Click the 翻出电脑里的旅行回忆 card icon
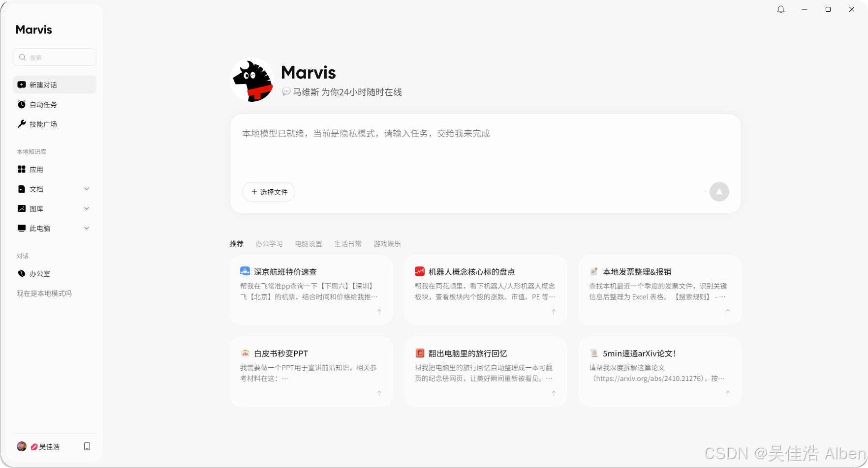 click(x=420, y=353)
